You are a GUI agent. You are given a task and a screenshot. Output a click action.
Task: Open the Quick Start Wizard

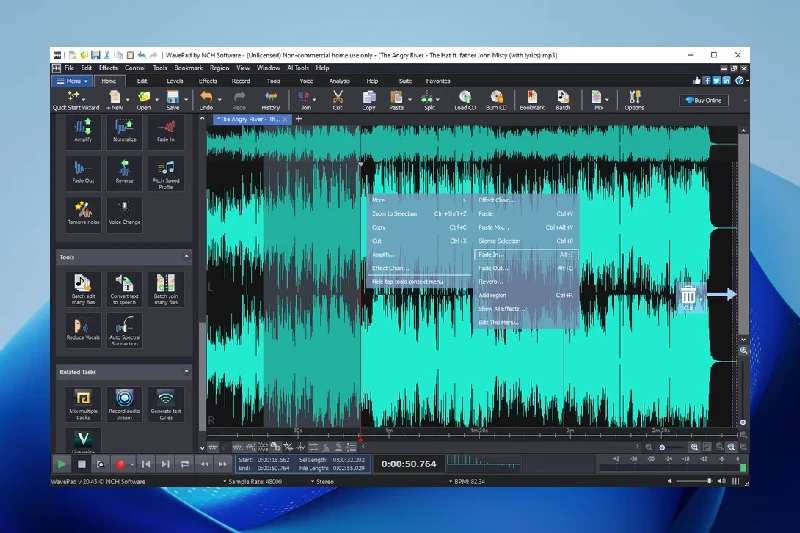tap(76, 100)
